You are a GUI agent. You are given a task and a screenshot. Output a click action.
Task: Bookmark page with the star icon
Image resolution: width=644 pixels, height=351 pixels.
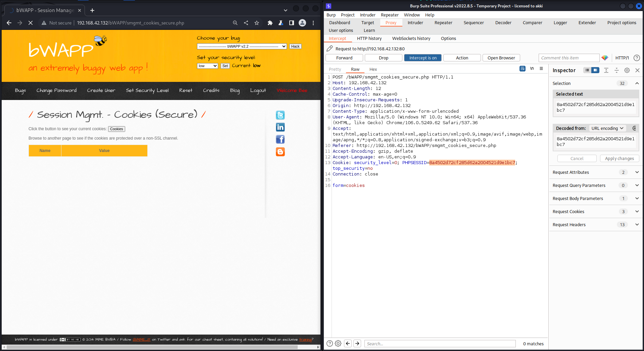257,23
